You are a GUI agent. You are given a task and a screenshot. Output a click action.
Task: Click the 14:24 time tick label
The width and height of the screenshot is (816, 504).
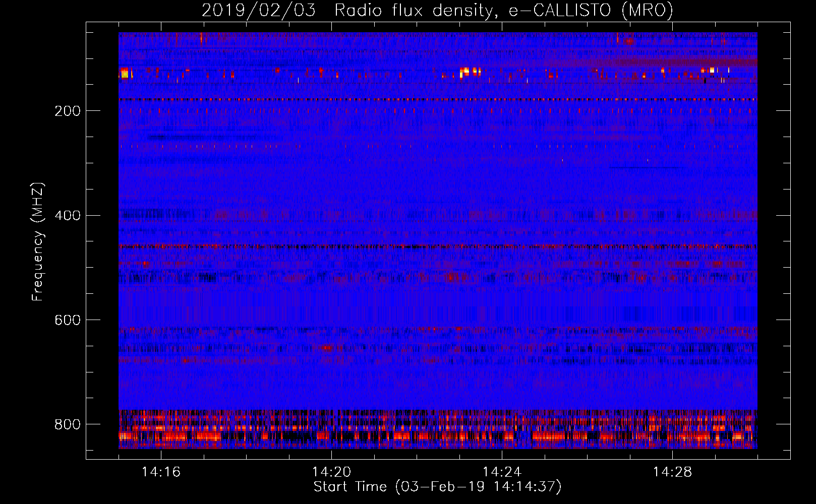[x=502, y=472]
